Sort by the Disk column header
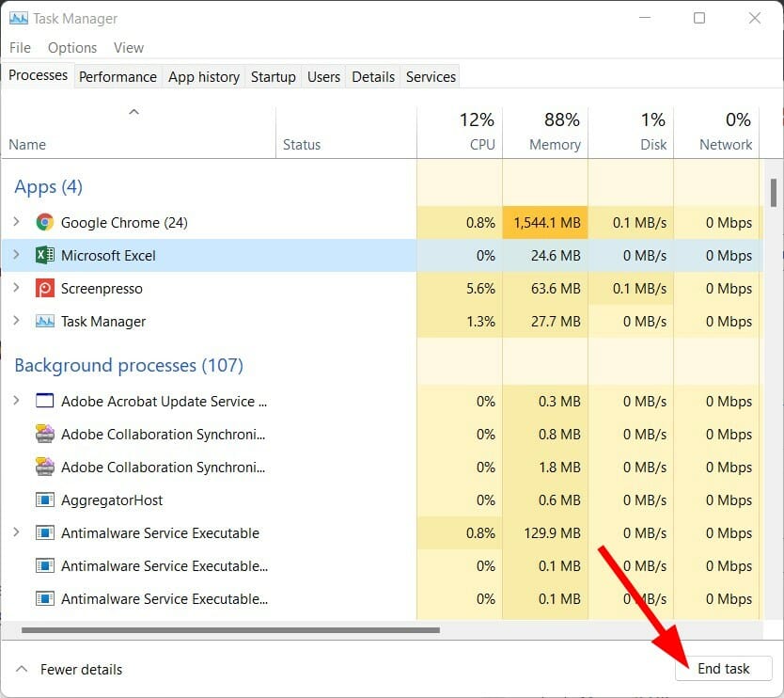The width and height of the screenshot is (784, 698). coord(631,133)
